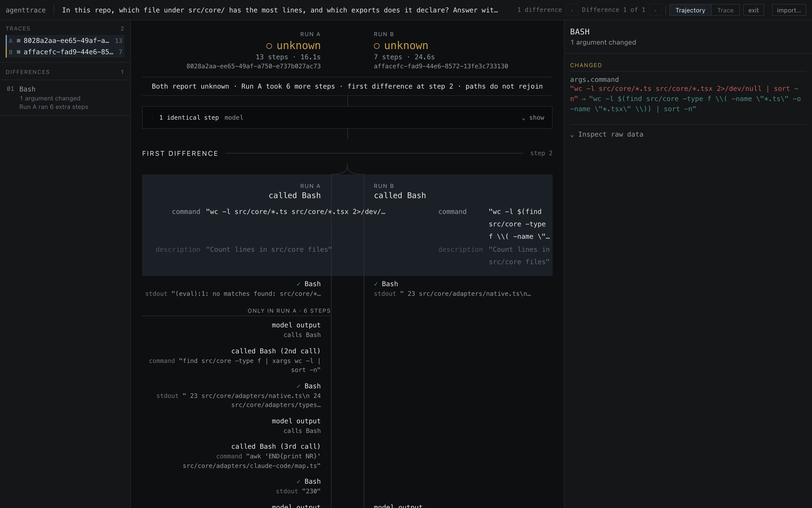Select trace A 8028a2aa in Traces list
Image resolution: width=812 pixels, height=508 pixels.
[65, 41]
